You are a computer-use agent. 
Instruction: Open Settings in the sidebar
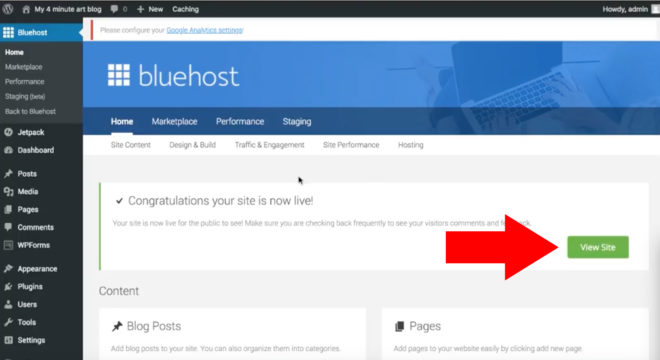(31, 340)
